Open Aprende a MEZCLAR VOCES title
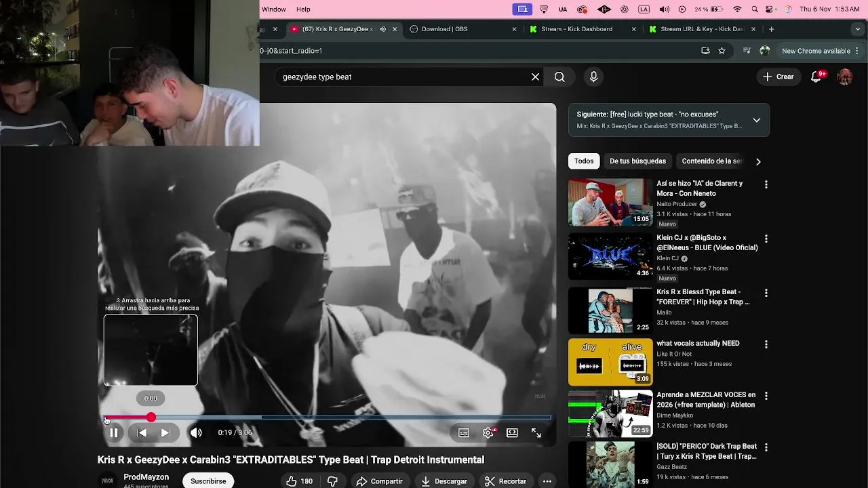 point(706,400)
